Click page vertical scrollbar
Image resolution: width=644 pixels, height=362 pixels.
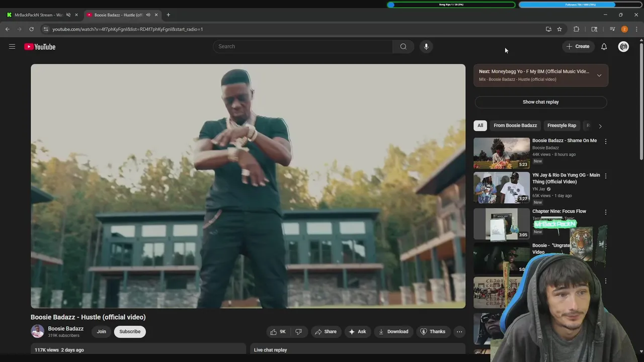point(641,101)
